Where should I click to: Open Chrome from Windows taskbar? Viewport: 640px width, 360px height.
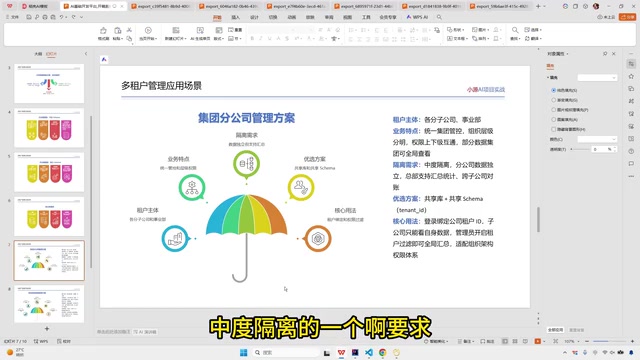382,353
